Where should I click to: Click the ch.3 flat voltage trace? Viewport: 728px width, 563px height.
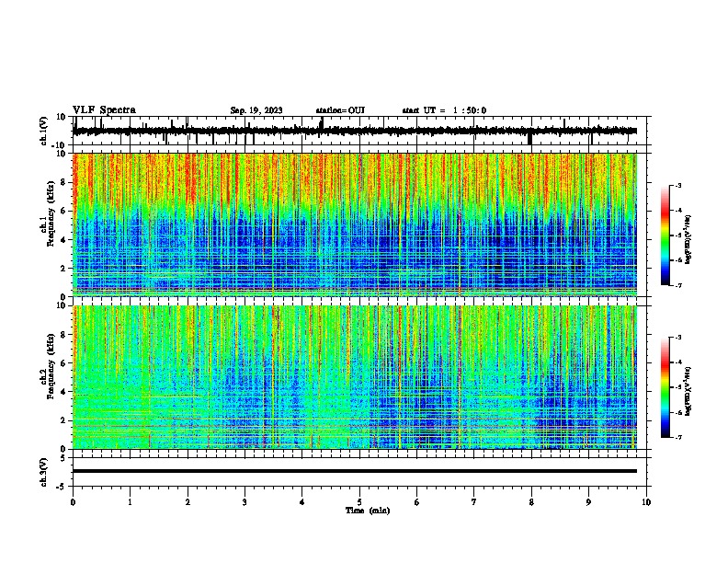[x=355, y=471]
